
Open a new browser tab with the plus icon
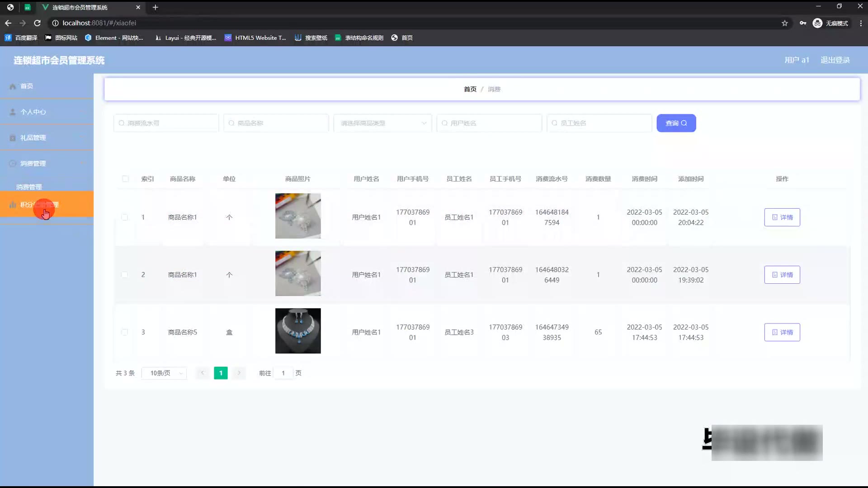pos(155,7)
